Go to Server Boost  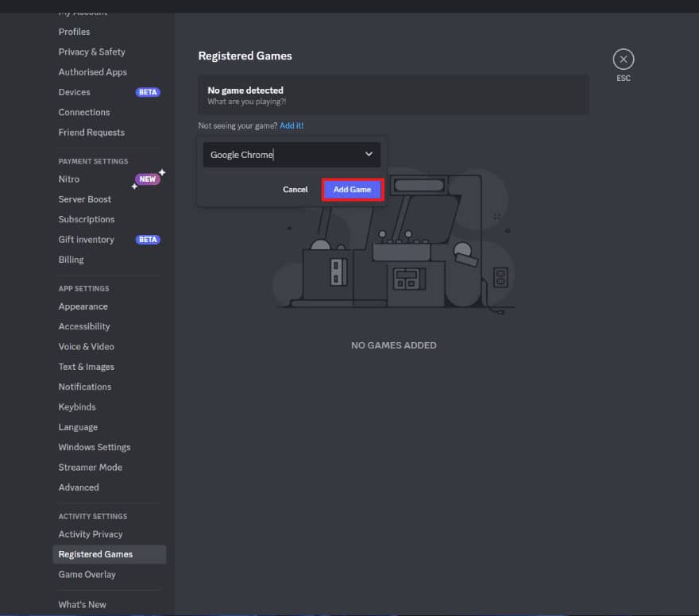click(85, 199)
